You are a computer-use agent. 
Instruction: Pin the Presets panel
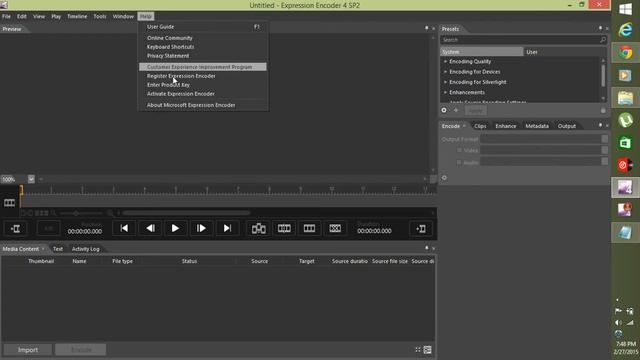pos(600,28)
